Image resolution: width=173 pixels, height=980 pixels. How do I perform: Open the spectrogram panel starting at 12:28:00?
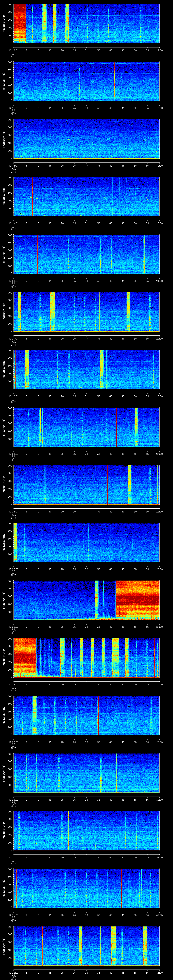pos(87,715)
